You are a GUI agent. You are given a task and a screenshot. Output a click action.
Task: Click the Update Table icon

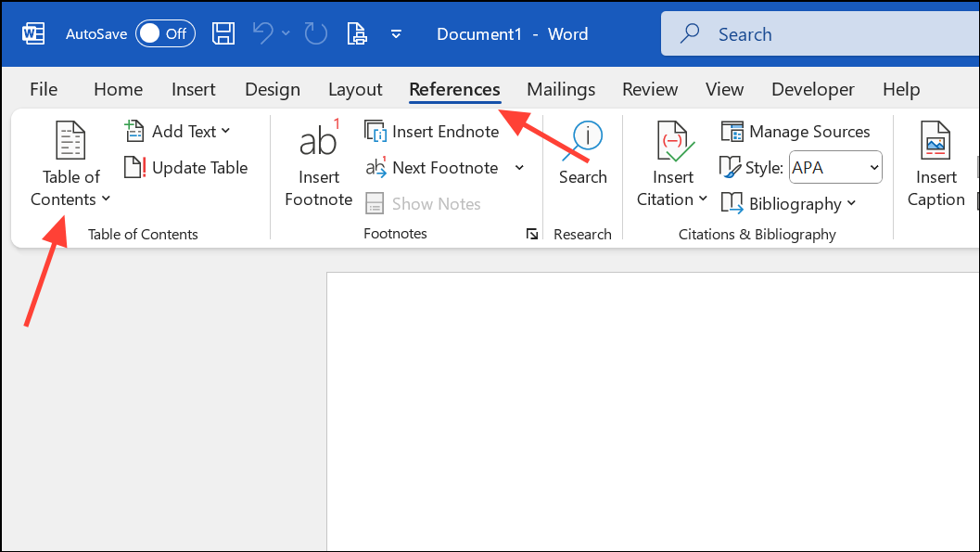(x=135, y=168)
